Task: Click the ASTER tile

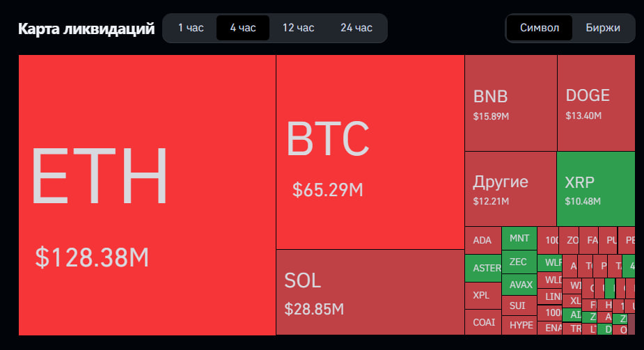Action: click(482, 268)
